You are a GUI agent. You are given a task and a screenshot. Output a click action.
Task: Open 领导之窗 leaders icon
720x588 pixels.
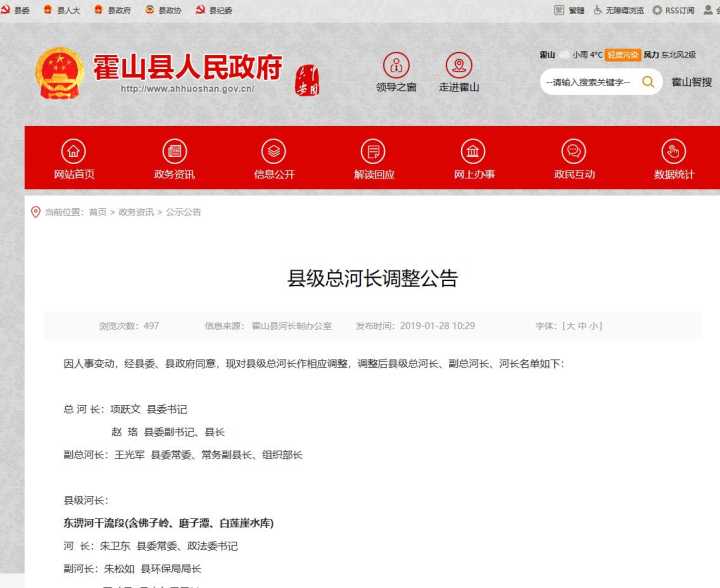tap(396, 72)
